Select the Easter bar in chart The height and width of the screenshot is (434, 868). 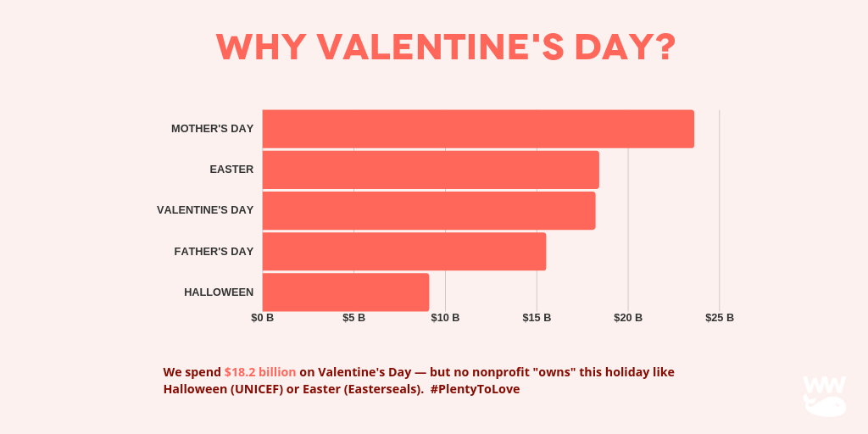431,170
